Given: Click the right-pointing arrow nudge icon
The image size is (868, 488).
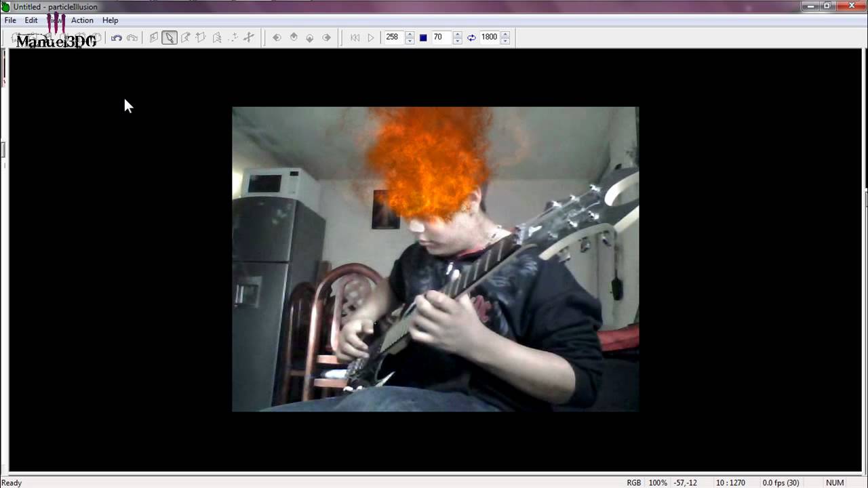Looking at the screenshot, I should [x=326, y=38].
